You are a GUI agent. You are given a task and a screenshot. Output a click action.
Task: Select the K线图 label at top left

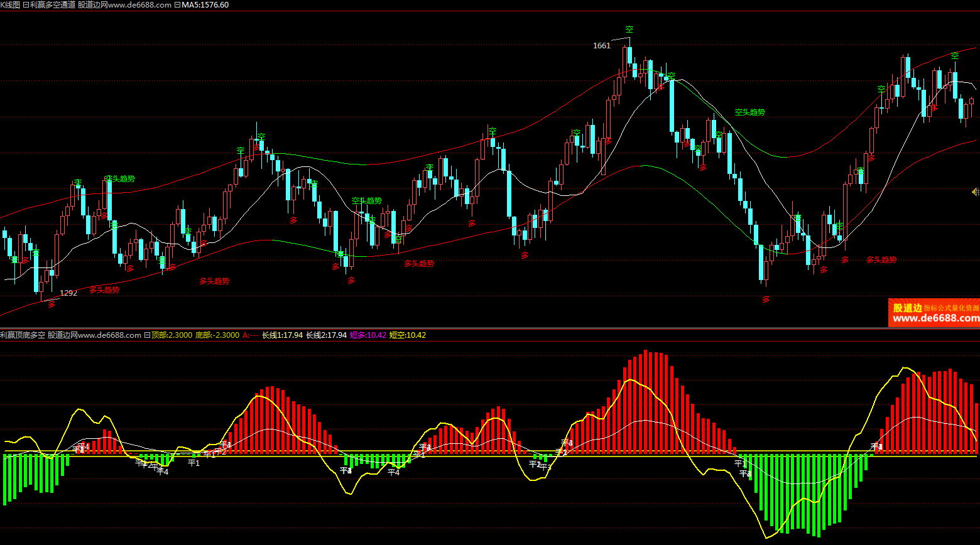[10, 5]
